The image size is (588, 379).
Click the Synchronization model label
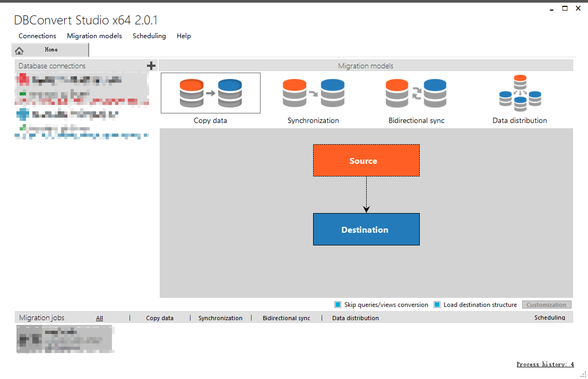[x=313, y=121]
